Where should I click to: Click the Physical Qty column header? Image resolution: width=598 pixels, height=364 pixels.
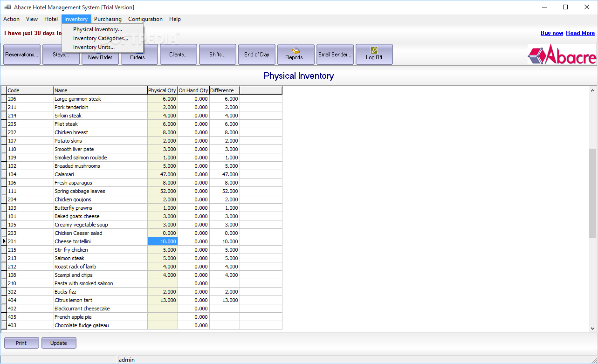163,90
